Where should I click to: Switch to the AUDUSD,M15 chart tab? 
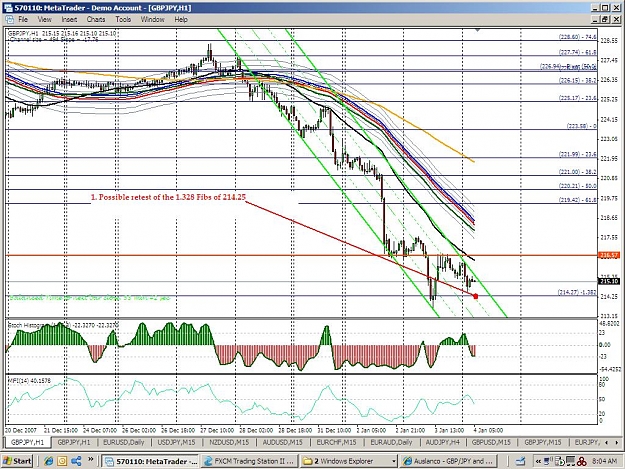[x=282, y=442]
